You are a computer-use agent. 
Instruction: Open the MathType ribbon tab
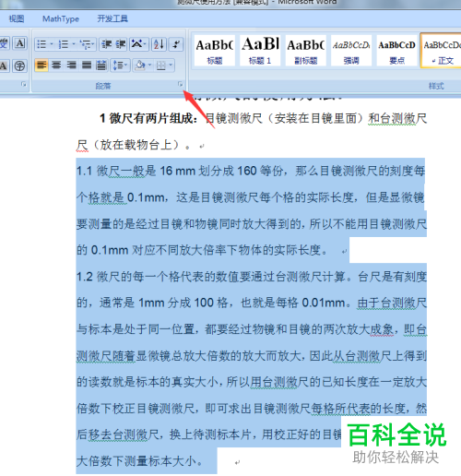61,18
